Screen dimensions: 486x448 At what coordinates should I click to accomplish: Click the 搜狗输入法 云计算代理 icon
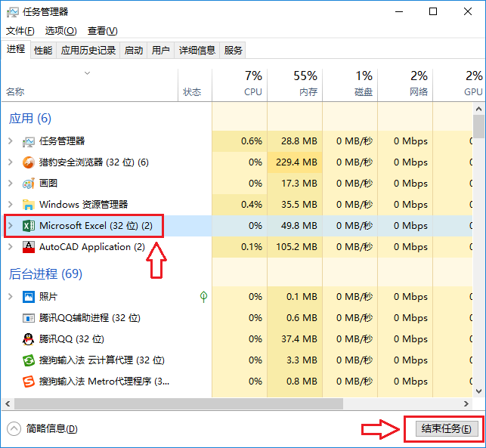[29, 360]
